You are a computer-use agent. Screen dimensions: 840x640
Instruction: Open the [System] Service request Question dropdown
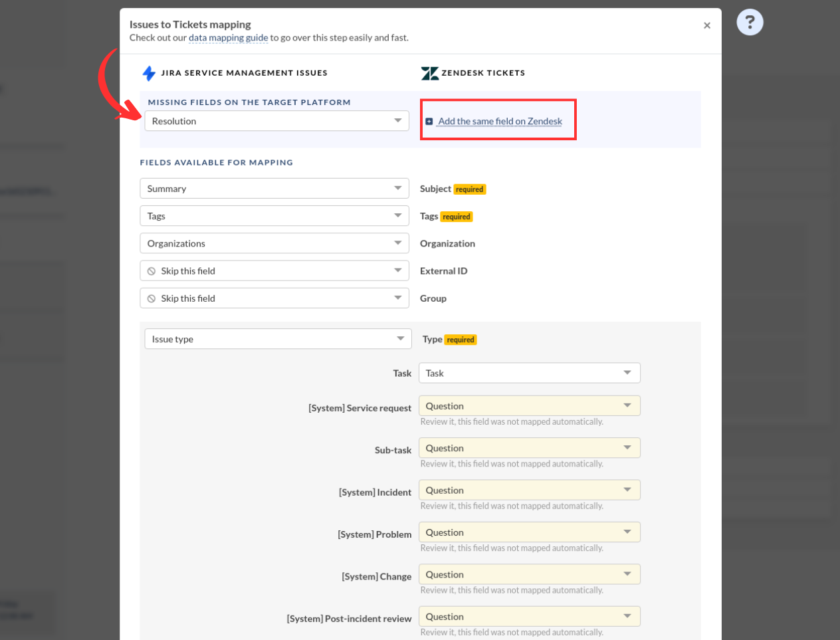(530, 406)
